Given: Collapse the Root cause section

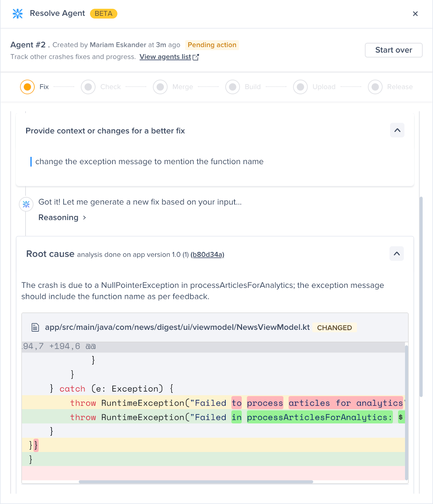Looking at the screenshot, I should pos(396,254).
